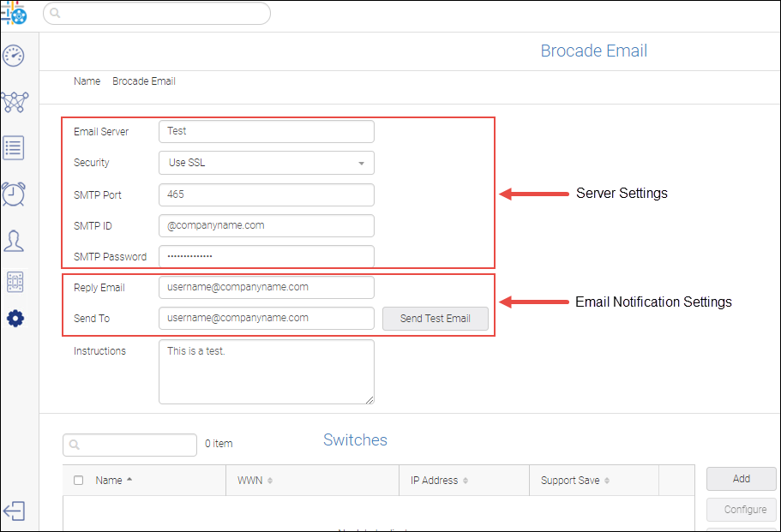Focus the Instructions text area
781x532 pixels.
tap(266, 371)
